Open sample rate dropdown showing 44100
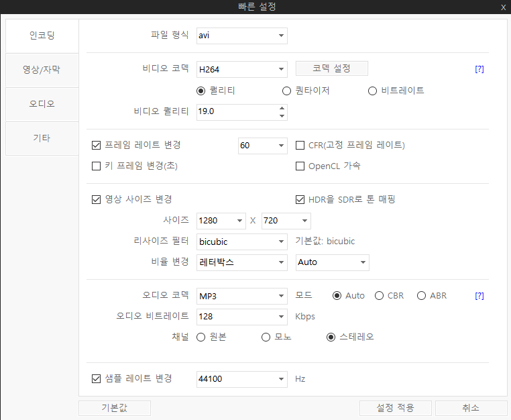The image size is (511, 420). [x=242, y=379]
